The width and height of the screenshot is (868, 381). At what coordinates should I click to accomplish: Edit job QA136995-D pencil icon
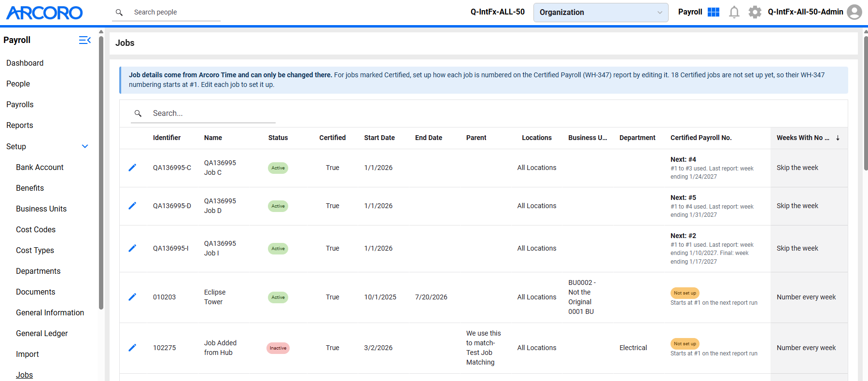click(132, 206)
